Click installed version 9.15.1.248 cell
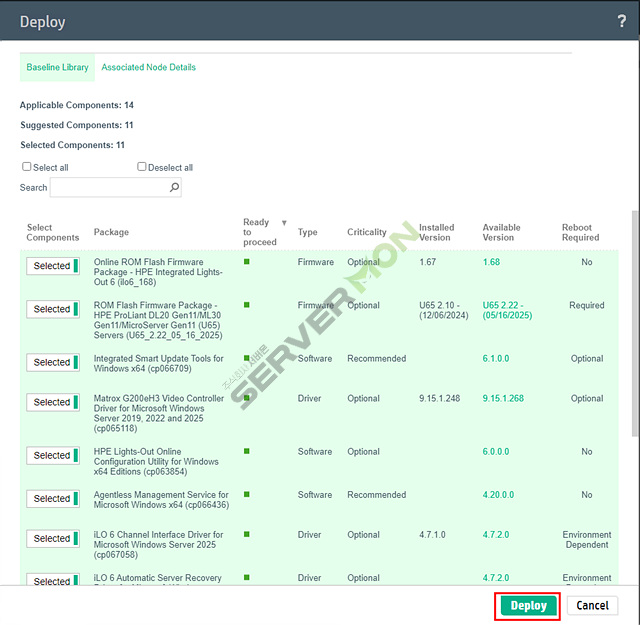Screen dimensions: 640x625 tap(439, 398)
